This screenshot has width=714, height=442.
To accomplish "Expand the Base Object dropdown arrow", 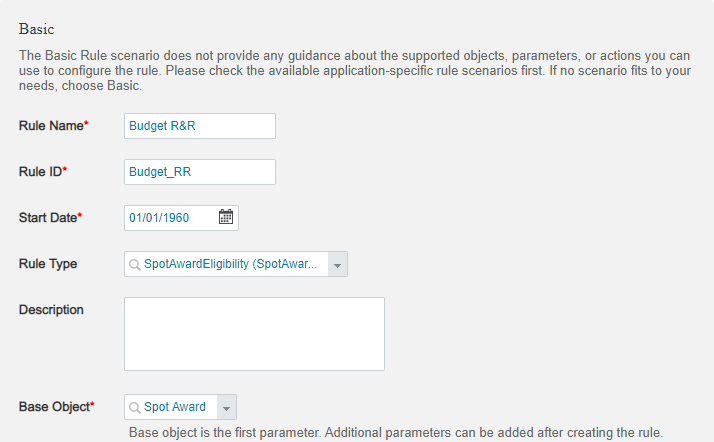I will click(226, 407).
